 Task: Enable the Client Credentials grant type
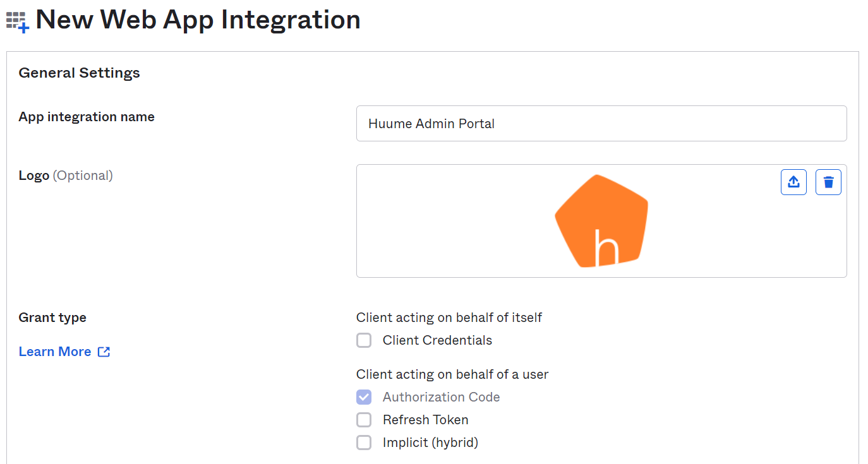tap(364, 340)
